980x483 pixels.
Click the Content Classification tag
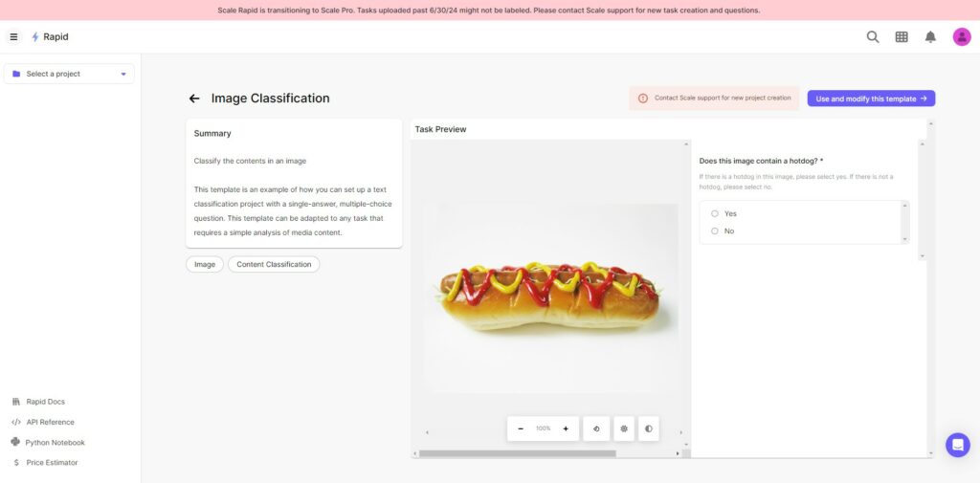pos(274,264)
